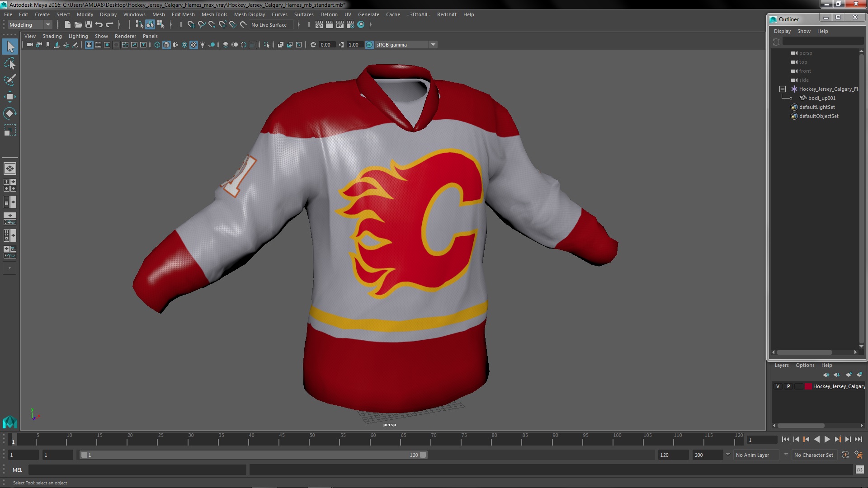
Task: Select persp camera in Outliner
Action: 806,53
